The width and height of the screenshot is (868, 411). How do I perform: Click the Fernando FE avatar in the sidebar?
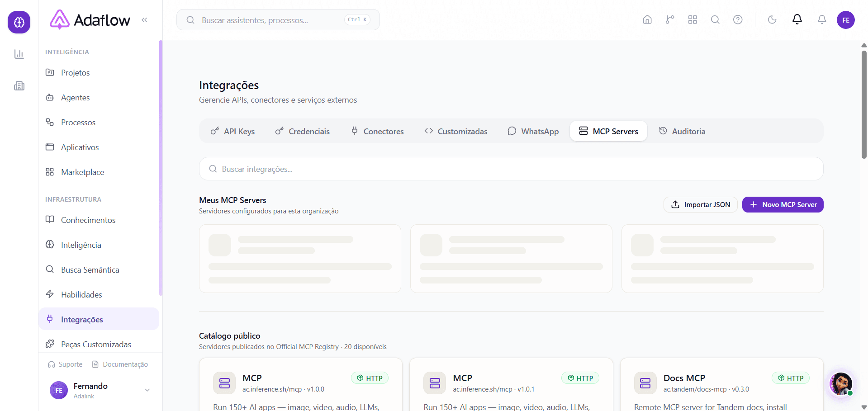coord(59,390)
